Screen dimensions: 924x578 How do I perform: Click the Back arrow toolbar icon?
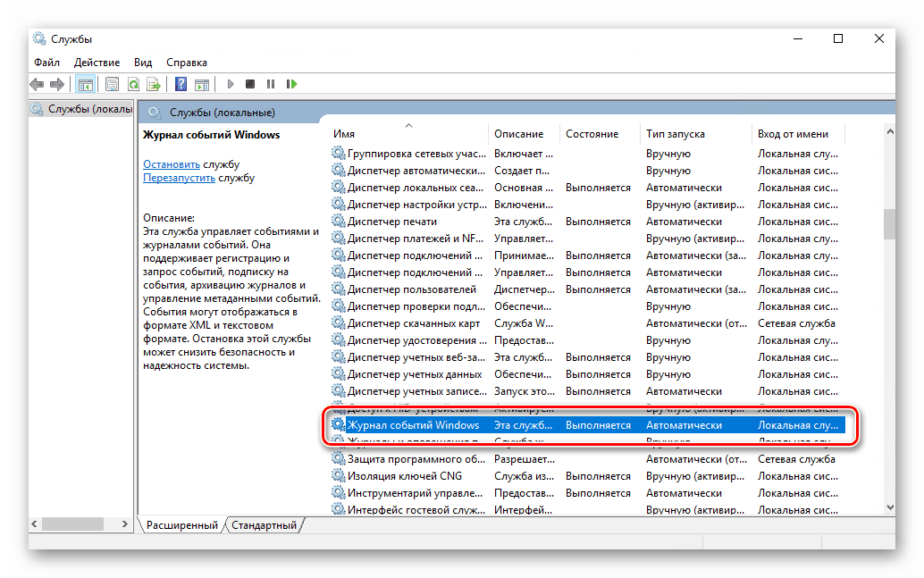click(x=38, y=84)
